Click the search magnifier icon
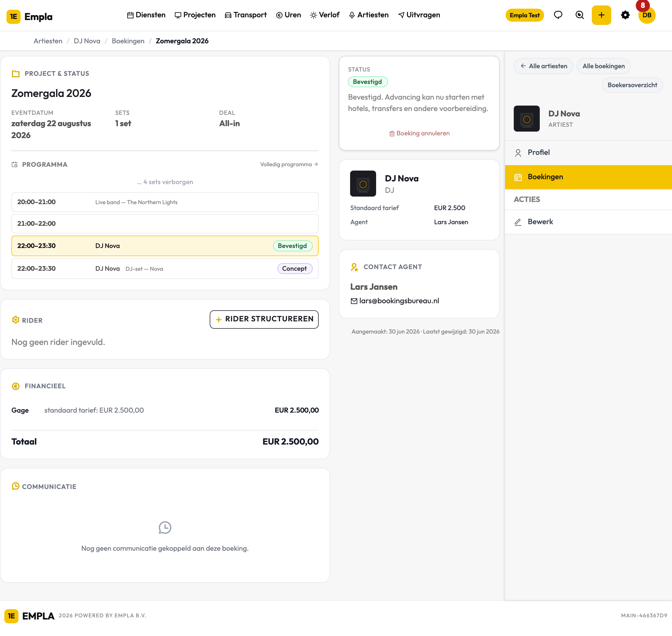The image size is (672, 636). [580, 15]
